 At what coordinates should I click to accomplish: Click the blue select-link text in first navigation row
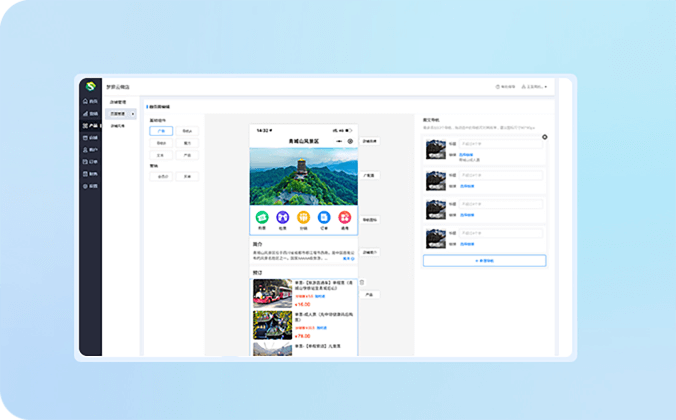point(466,156)
